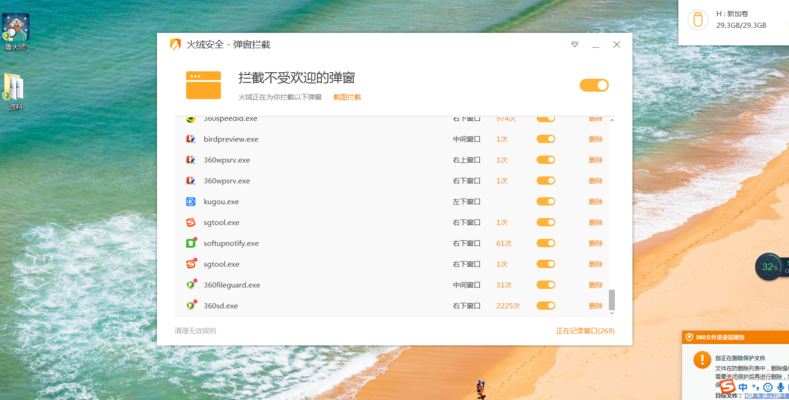Open 正在记录窗口(269) link

pos(585,331)
